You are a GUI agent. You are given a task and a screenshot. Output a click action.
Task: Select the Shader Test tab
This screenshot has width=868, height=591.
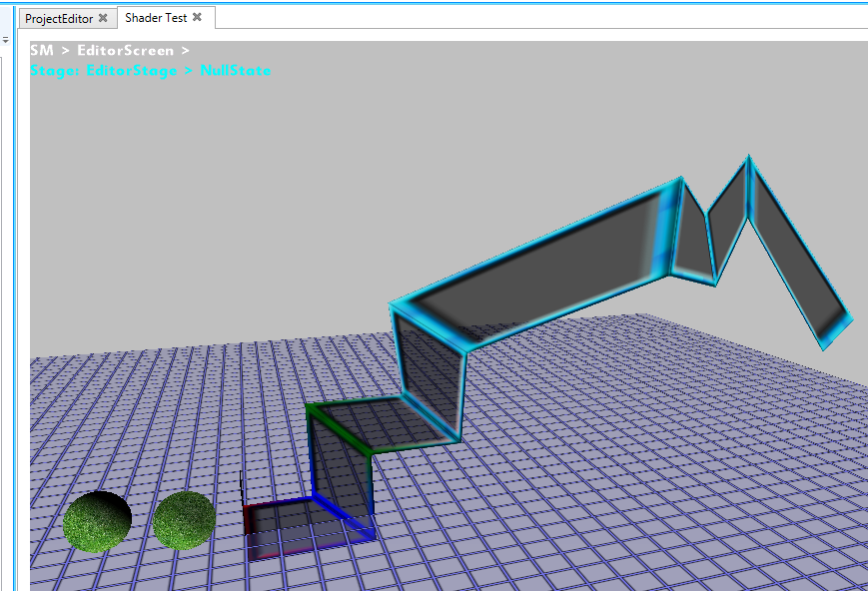pos(156,18)
